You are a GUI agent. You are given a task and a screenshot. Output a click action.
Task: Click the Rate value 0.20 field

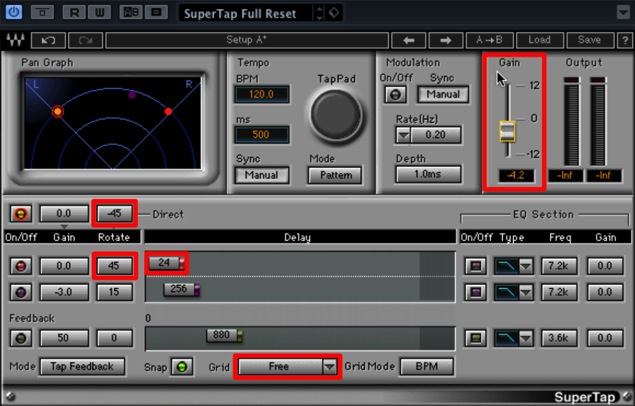click(436, 135)
